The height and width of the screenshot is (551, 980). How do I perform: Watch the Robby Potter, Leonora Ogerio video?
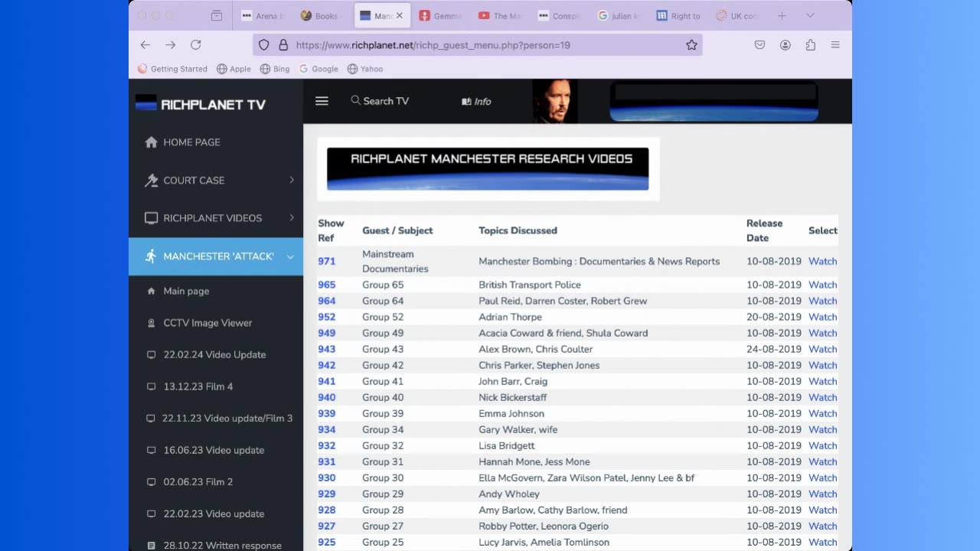pos(822,526)
